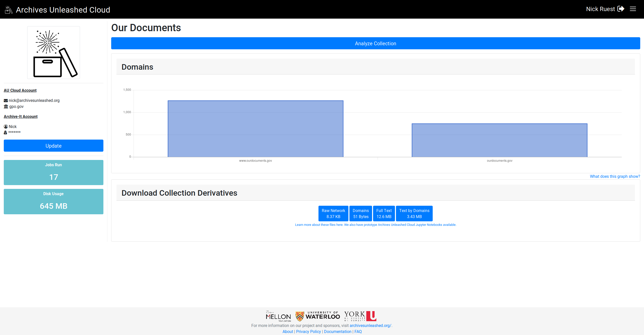Viewport: 644px width, 335px height.
Task: Click the Mellon Foundation logo in footer
Action: coord(278,316)
